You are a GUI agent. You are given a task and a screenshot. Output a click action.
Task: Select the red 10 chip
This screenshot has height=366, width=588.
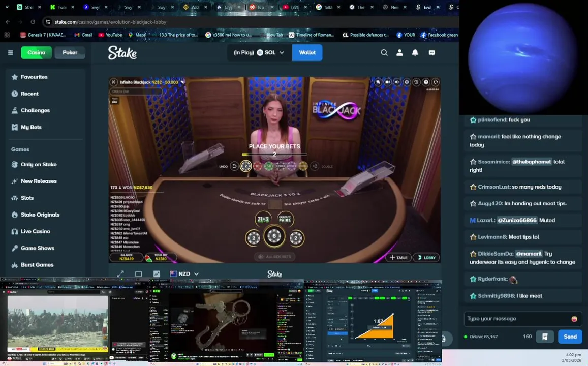pos(257,166)
